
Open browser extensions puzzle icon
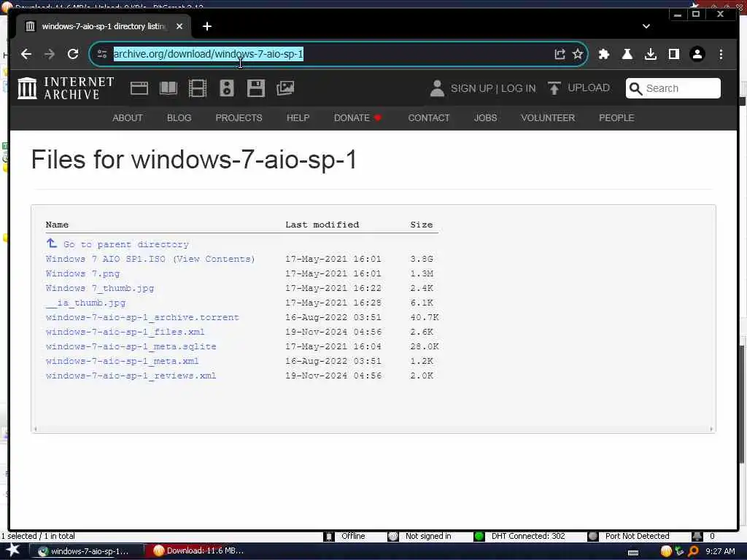pos(603,54)
